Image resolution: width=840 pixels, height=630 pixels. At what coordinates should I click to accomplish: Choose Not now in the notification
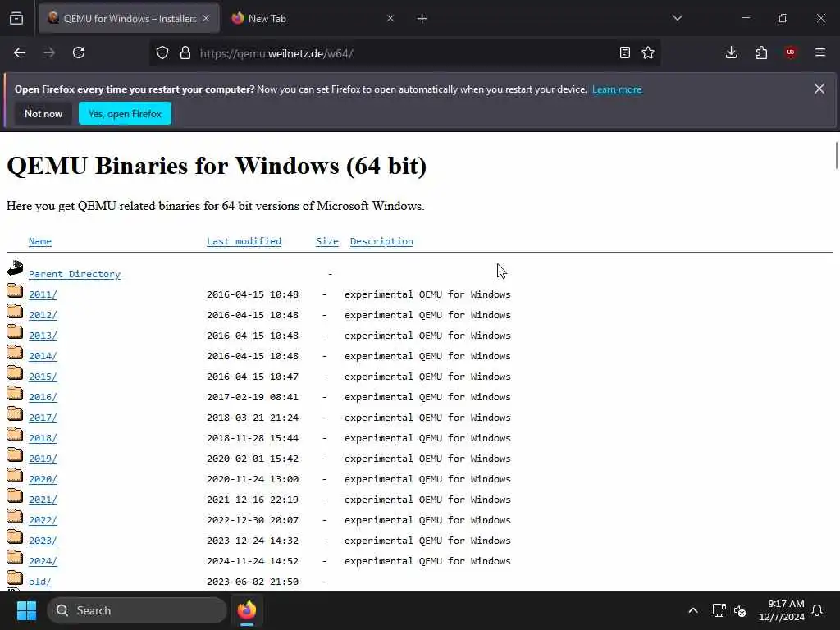[43, 113]
